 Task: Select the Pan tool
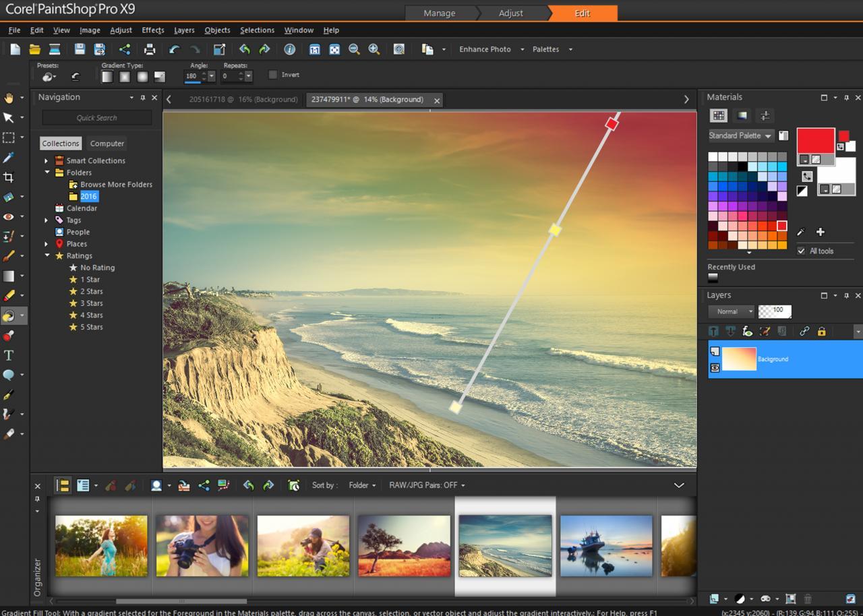click(x=10, y=98)
